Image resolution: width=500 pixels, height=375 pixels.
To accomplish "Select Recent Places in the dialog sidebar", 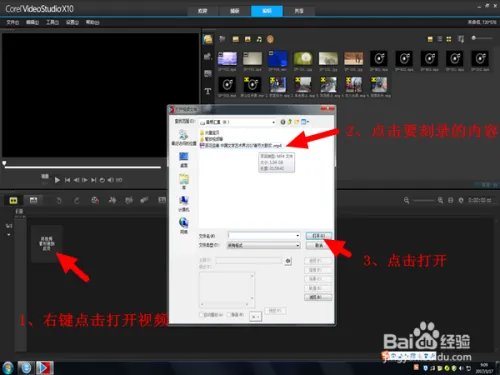I will [184, 138].
